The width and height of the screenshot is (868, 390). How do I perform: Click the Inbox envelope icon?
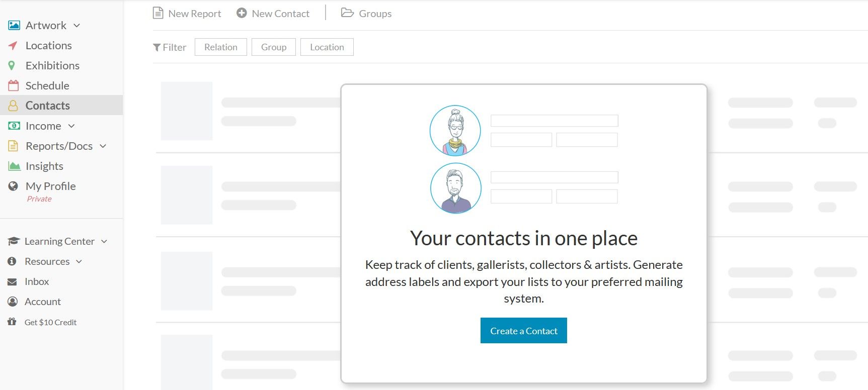tap(13, 282)
